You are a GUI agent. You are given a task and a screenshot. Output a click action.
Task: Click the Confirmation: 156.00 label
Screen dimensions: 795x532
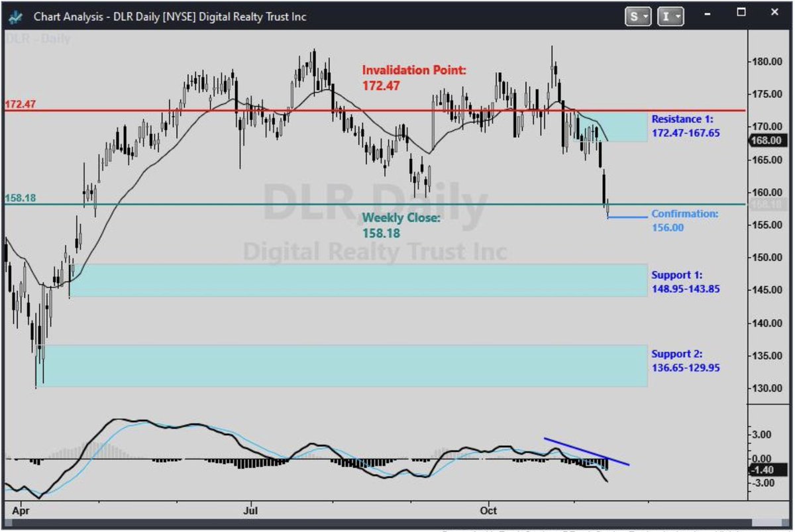[684, 221]
